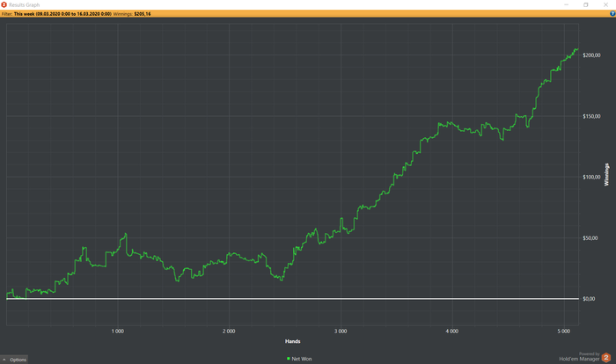Restore down the Results Graph window
The image size is (616, 364).
coord(586,4)
